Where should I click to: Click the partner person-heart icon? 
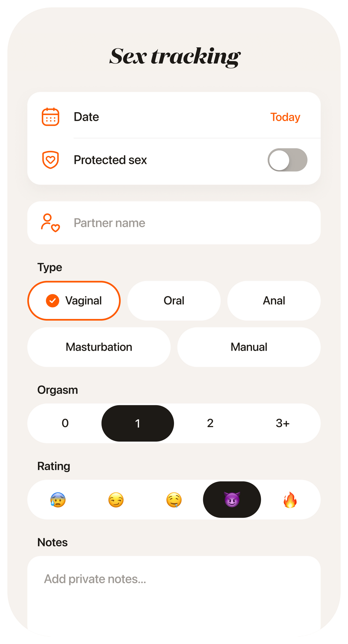click(x=50, y=223)
